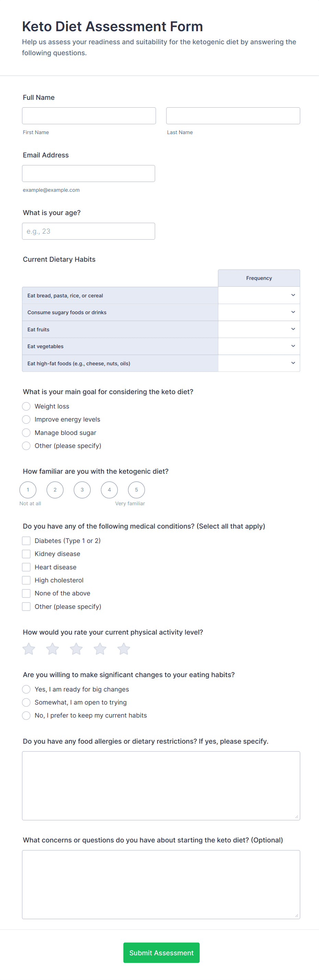Screen dimensions: 319x980
Task: Select familiarity rating circle 3
Action: [82, 489]
